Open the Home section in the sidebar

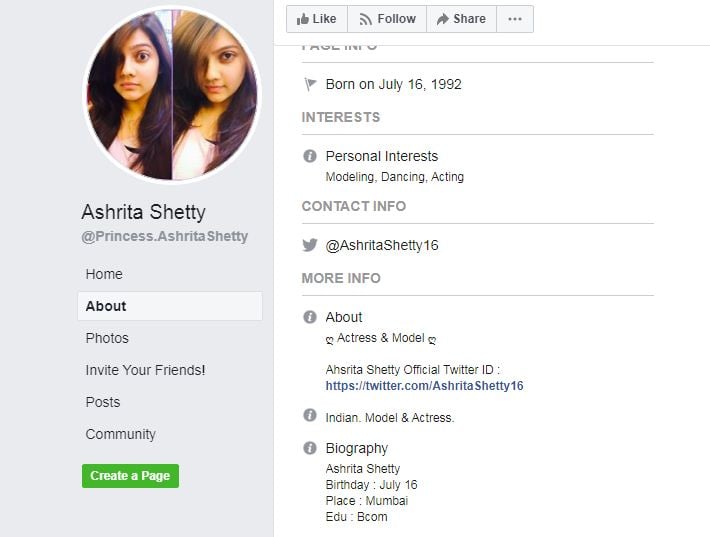tap(104, 274)
